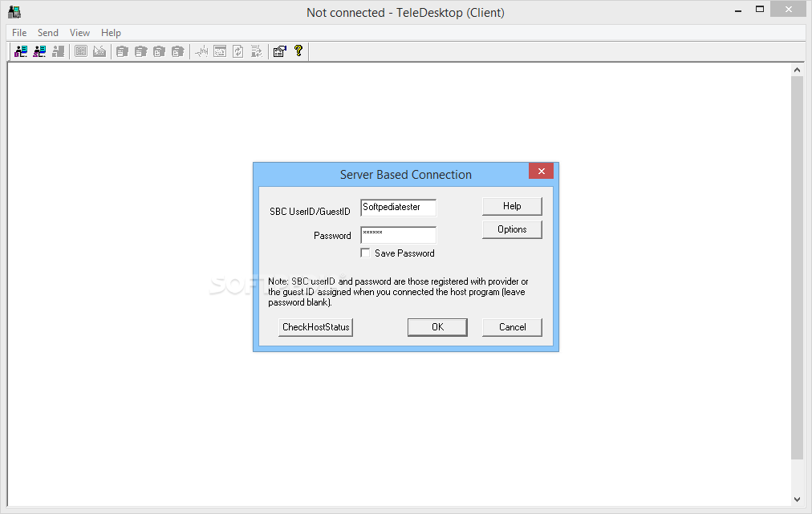Click the SBC UserID/GuestID input field
This screenshot has width=812, height=514.
[x=398, y=207]
